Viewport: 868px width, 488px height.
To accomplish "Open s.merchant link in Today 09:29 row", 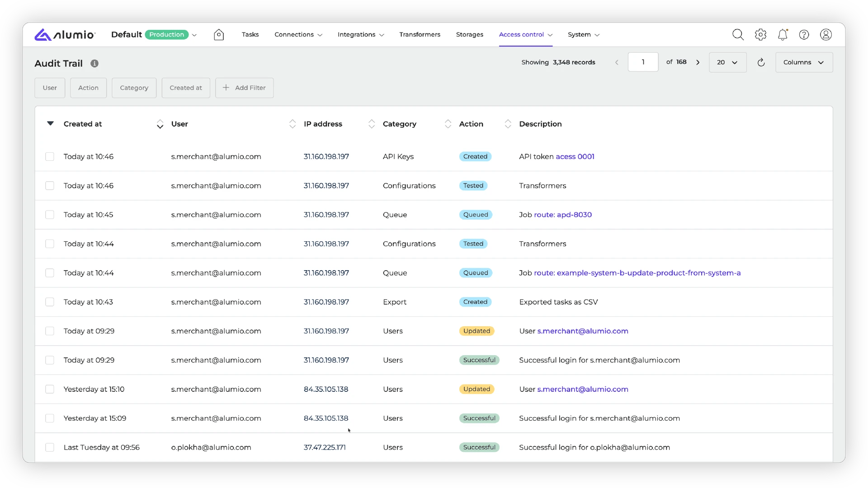I will (x=583, y=331).
